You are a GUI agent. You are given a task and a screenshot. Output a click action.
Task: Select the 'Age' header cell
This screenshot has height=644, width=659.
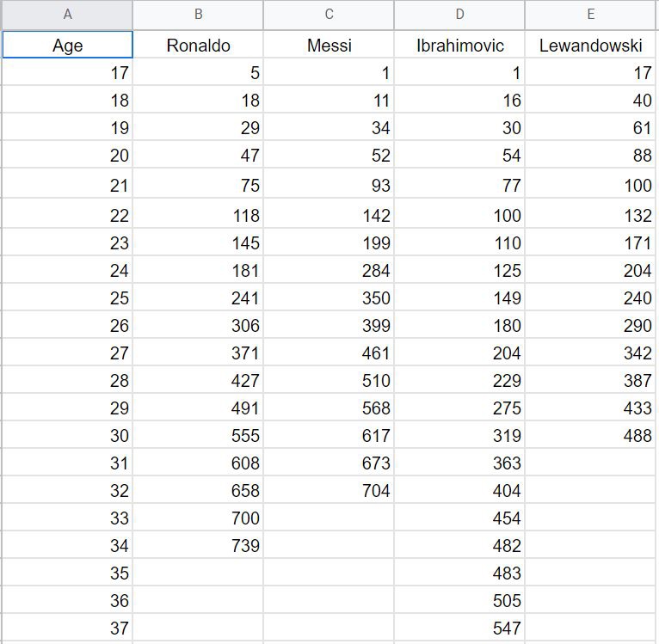[67, 46]
